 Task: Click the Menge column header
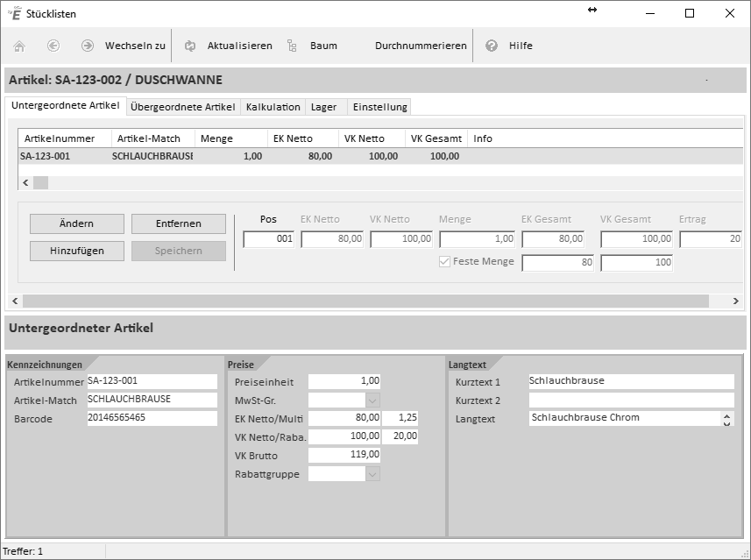[230, 138]
